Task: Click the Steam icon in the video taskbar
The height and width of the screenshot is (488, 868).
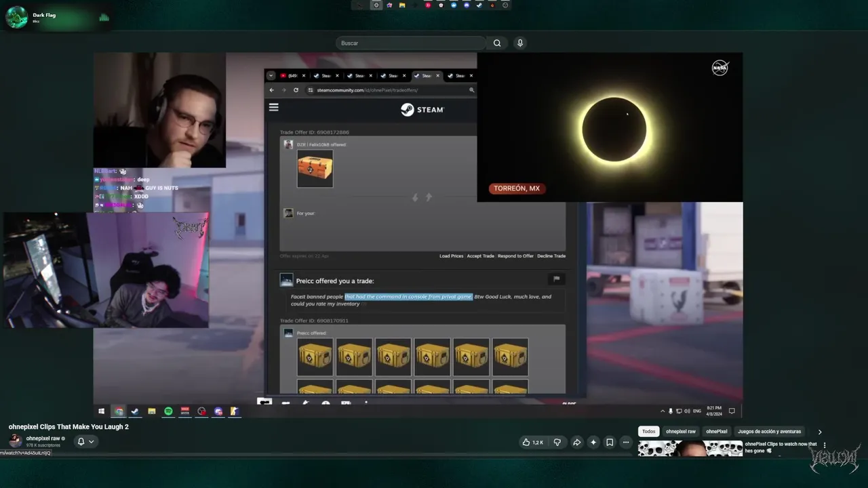Action: pos(135,411)
